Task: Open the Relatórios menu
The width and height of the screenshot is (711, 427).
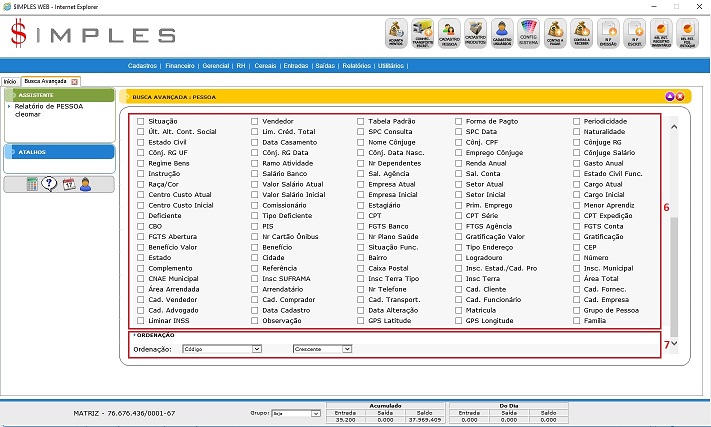Action: pyautogui.click(x=357, y=65)
